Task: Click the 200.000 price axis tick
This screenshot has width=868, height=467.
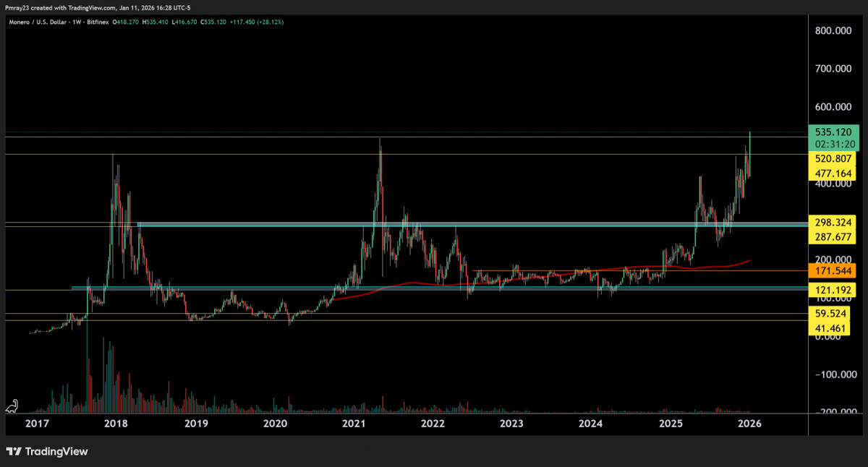Action: [833, 260]
